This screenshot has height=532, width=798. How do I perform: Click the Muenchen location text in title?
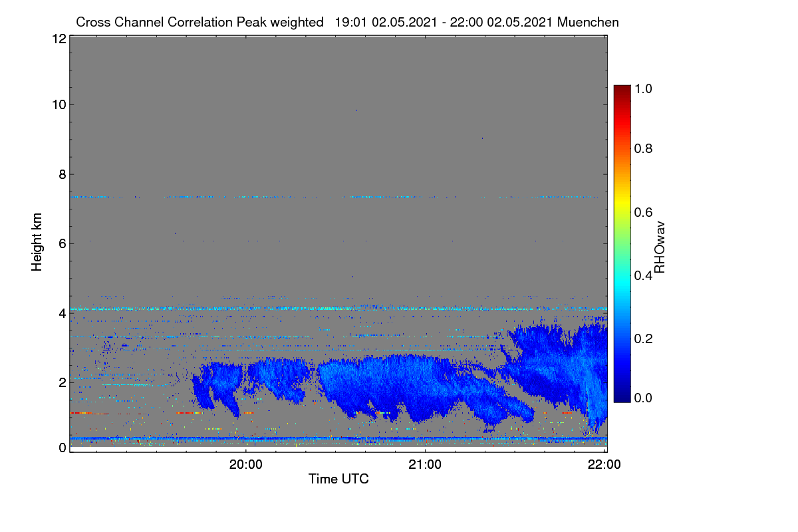point(588,22)
